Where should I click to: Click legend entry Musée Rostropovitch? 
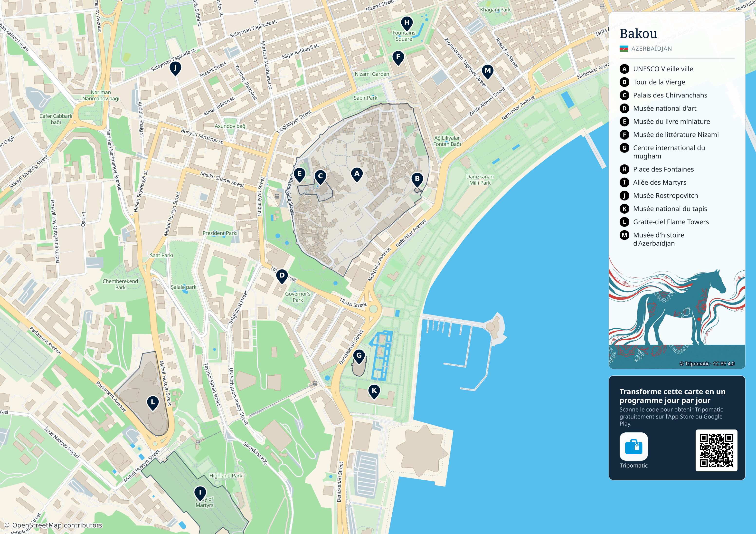[659, 196]
